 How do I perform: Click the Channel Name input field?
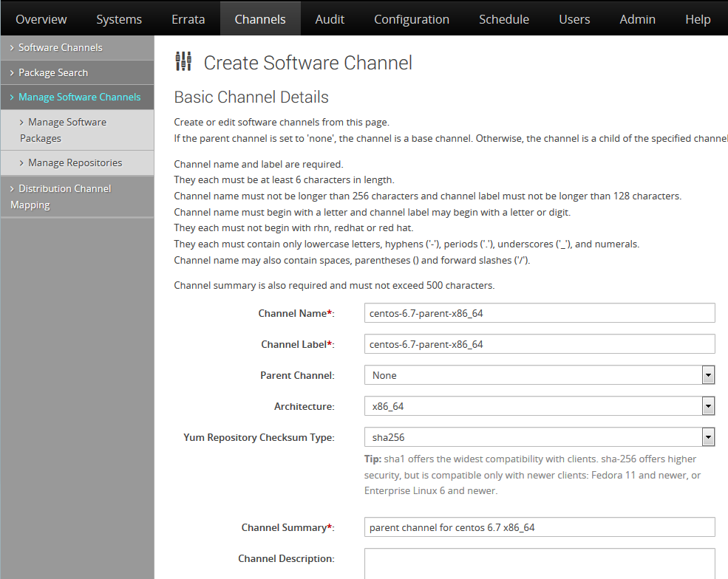click(540, 313)
